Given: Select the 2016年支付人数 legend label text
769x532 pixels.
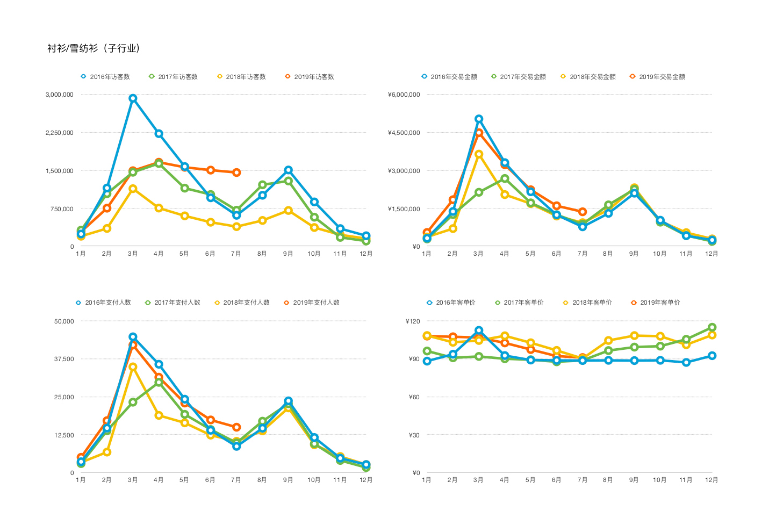Looking at the screenshot, I should 108,303.
